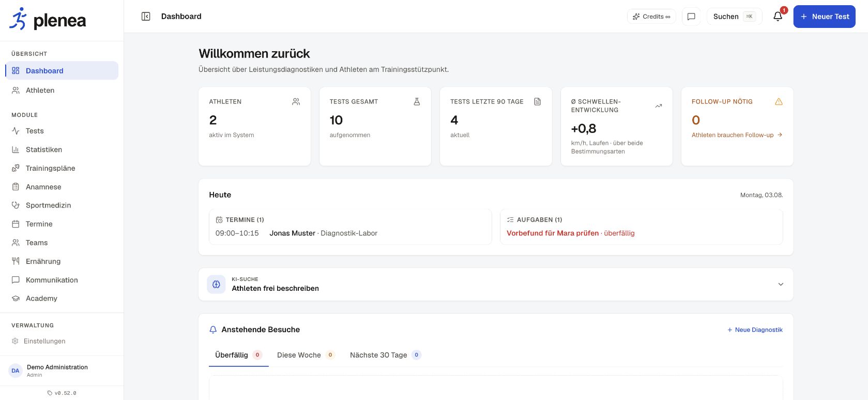The image size is (868, 400).
Task: Go to Tests module
Action: click(62, 131)
